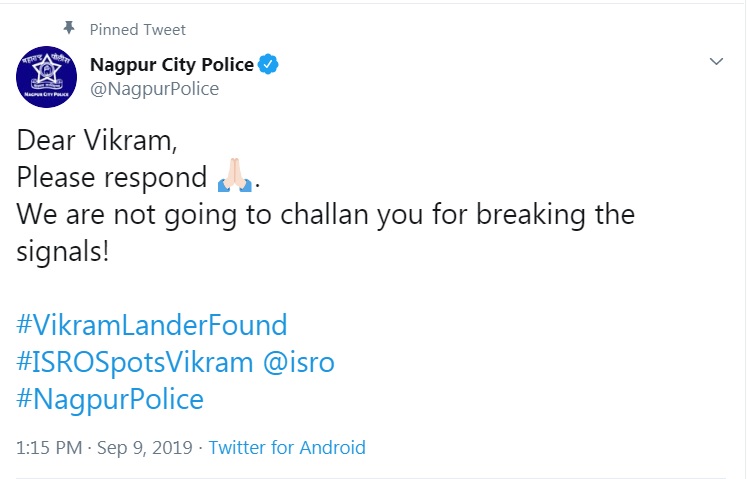Image resolution: width=751 pixels, height=479 pixels.
Task: Open the Nagpur City Police profile avatar
Action: coord(46,77)
